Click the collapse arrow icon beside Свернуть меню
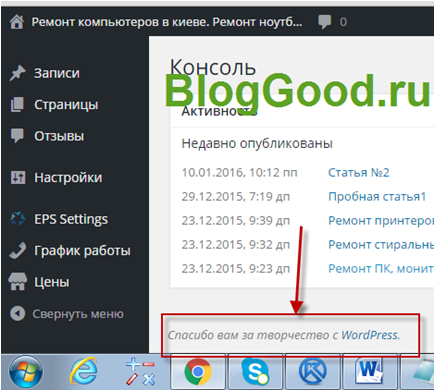 (x=17, y=314)
